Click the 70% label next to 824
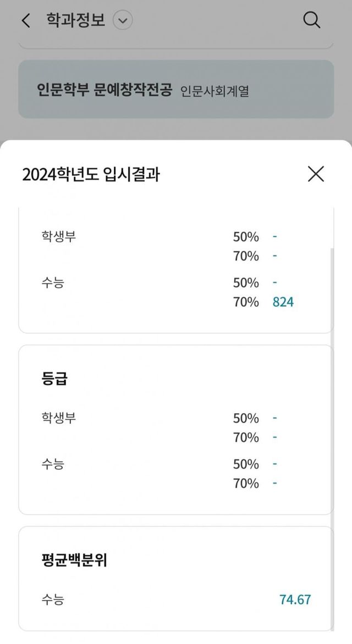 245,302
